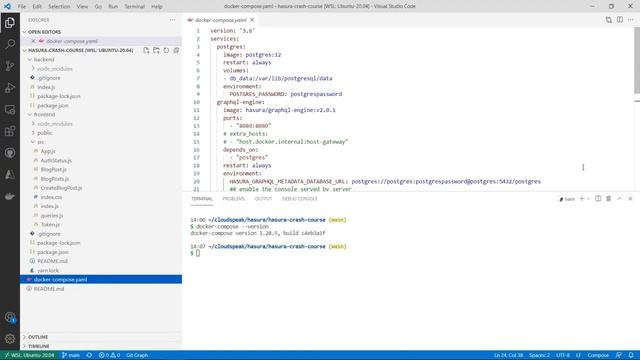
Task: Open App.js in the src folder
Action: click(x=48, y=151)
